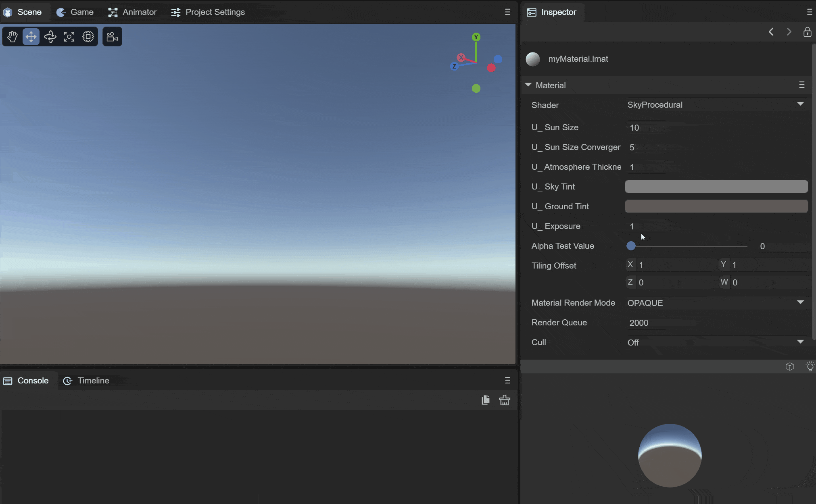Viewport: 816px width, 504px height.
Task: Click the green Y axis gizmo handle
Action: [x=476, y=37]
